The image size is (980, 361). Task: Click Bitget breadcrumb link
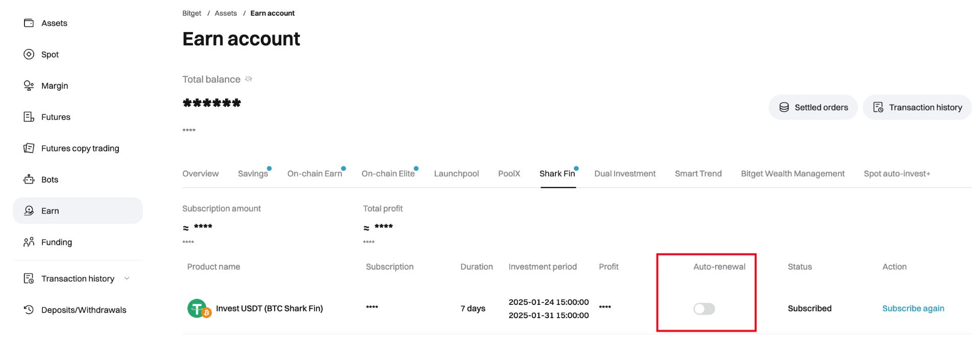[191, 13]
